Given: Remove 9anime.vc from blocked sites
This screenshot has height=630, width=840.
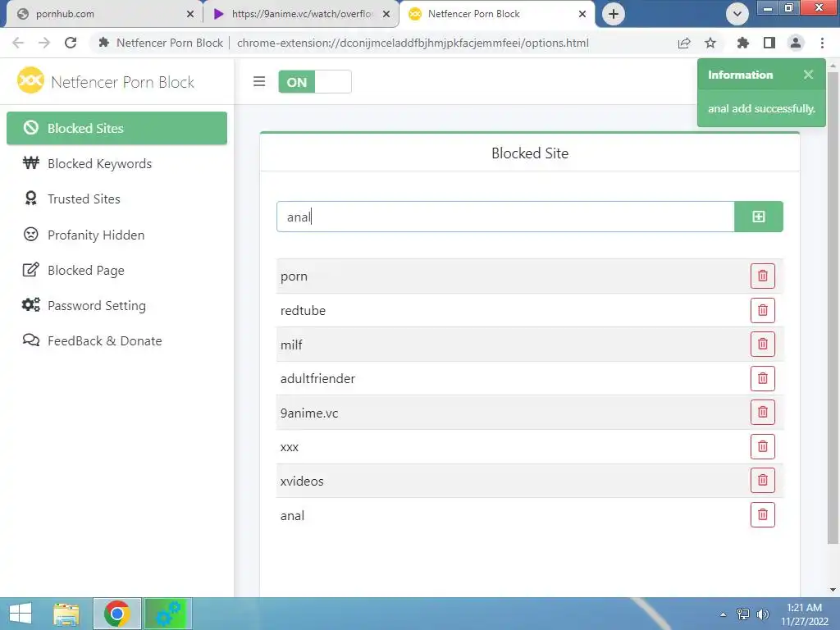Looking at the screenshot, I should point(762,412).
